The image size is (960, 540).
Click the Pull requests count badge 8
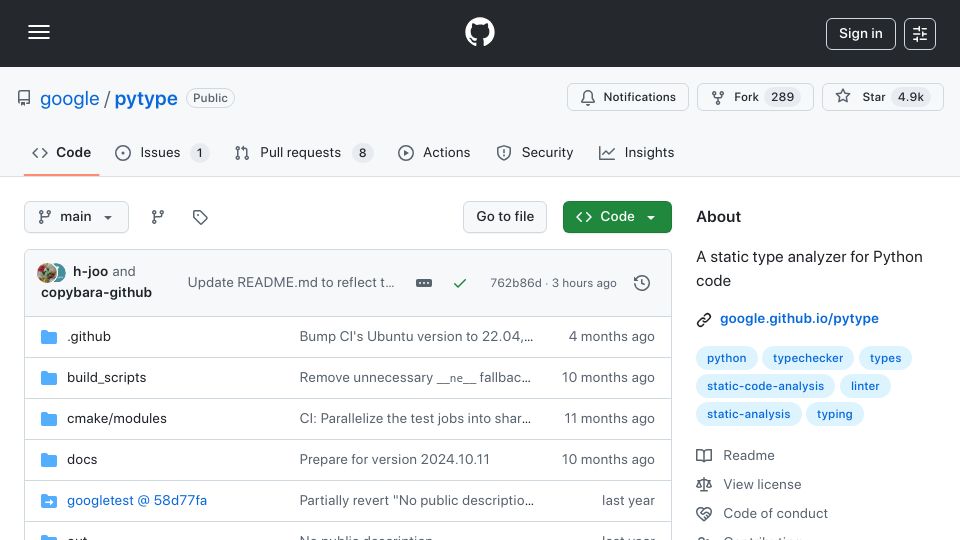point(362,153)
